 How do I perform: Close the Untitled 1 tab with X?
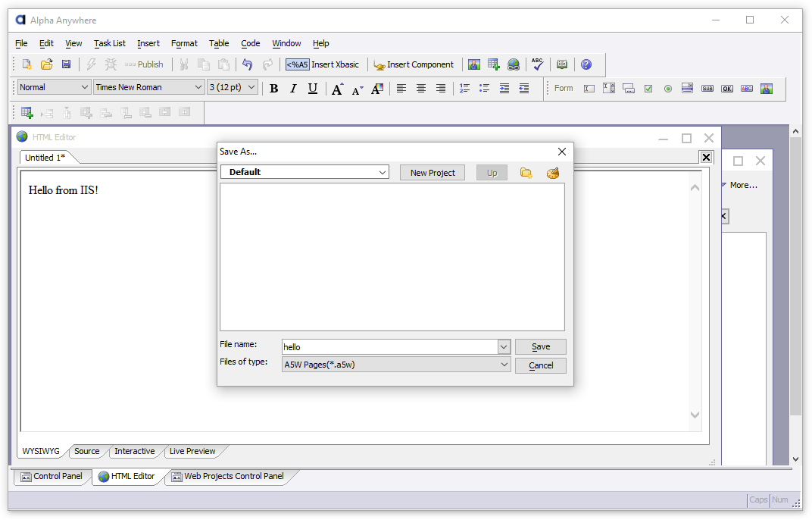point(707,157)
